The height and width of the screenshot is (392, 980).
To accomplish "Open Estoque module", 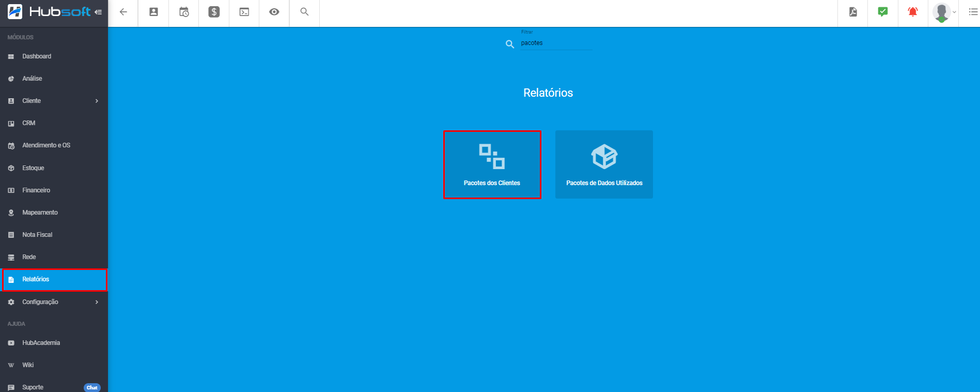I will [x=54, y=168].
